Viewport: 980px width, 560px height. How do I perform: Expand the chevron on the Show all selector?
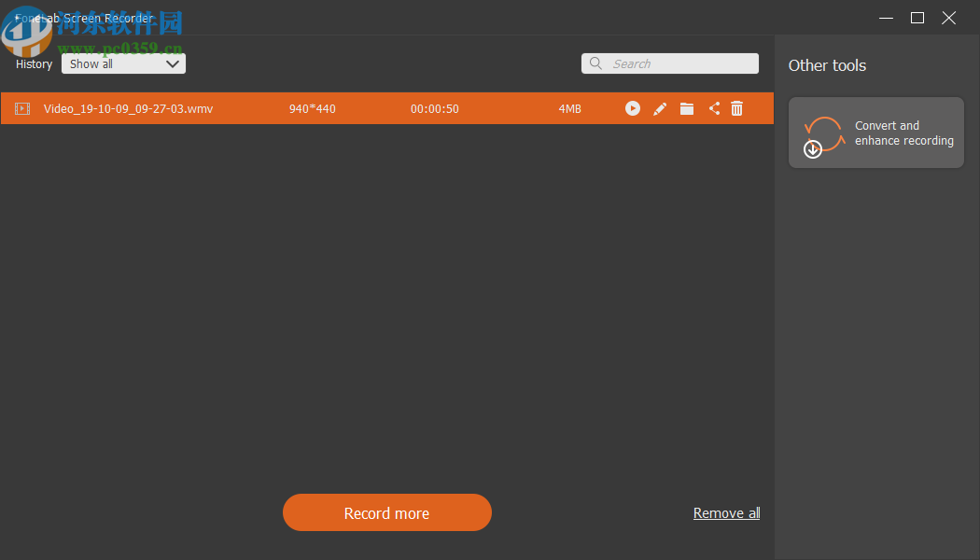point(173,63)
